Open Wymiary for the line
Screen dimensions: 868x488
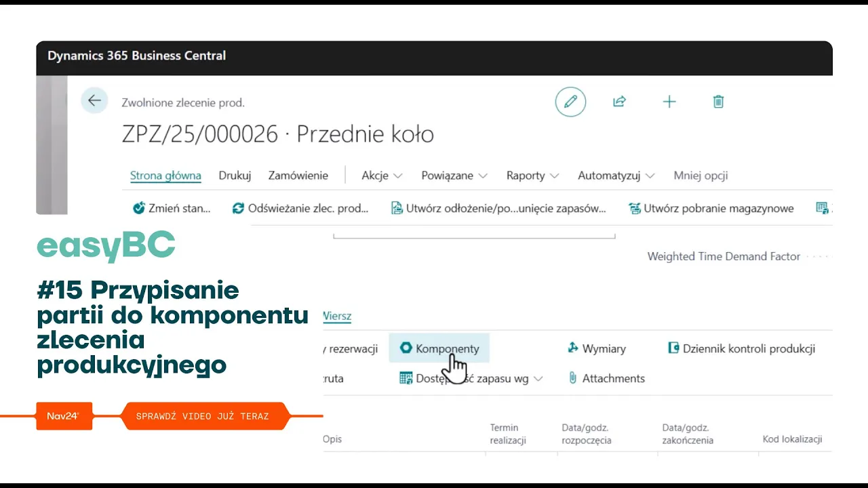click(x=597, y=348)
